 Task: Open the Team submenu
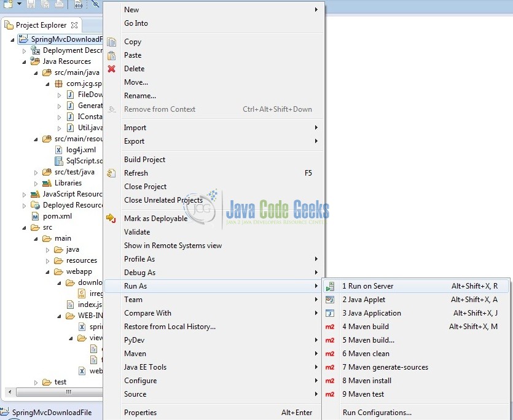pos(214,300)
